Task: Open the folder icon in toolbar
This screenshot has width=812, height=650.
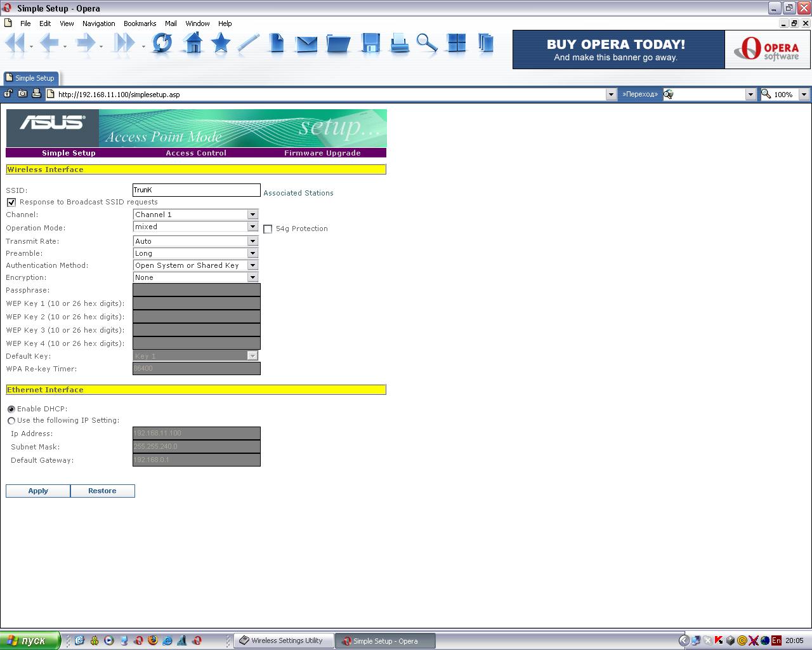Action: 339,44
